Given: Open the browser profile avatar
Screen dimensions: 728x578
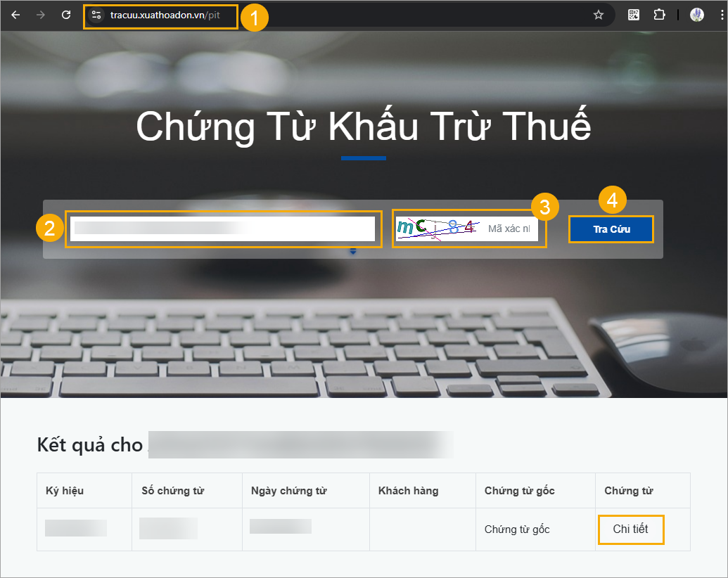Looking at the screenshot, I should [696, 15].
